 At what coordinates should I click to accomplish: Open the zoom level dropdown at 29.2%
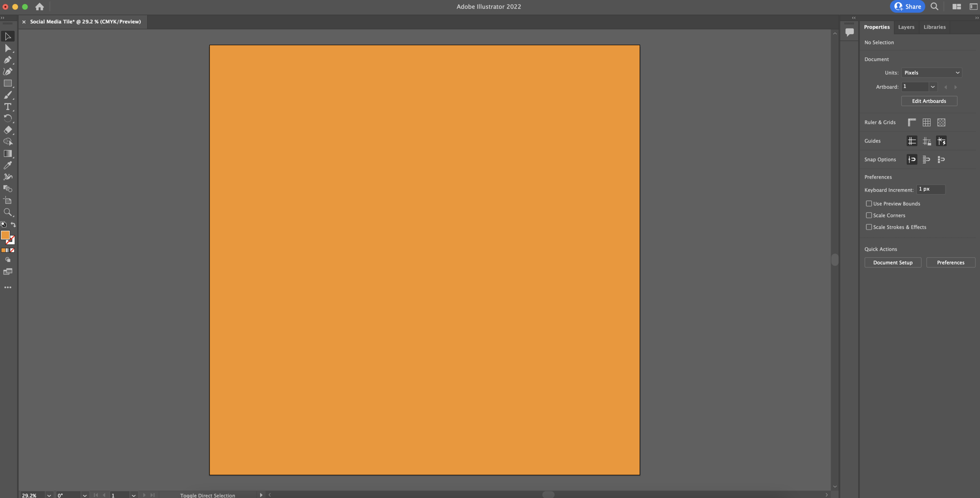point(49,495)
